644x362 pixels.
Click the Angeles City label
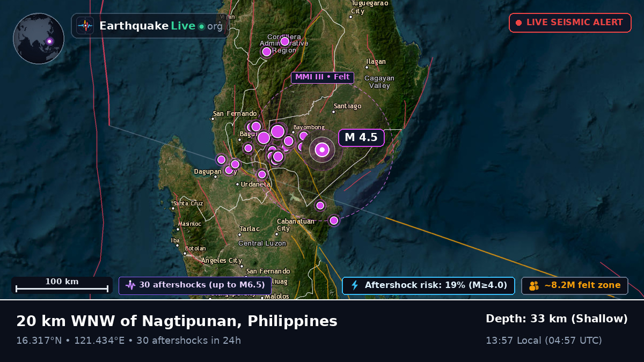coord(222,261)
